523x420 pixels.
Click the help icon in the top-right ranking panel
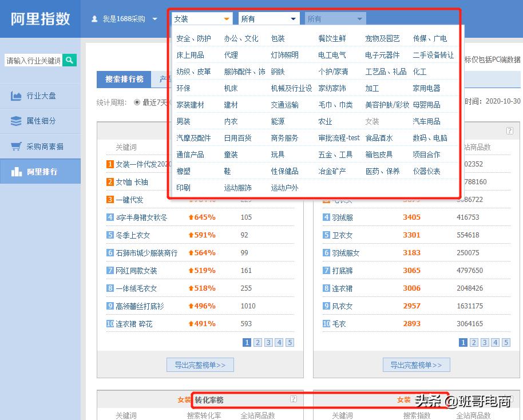click(x=510, y=130)
